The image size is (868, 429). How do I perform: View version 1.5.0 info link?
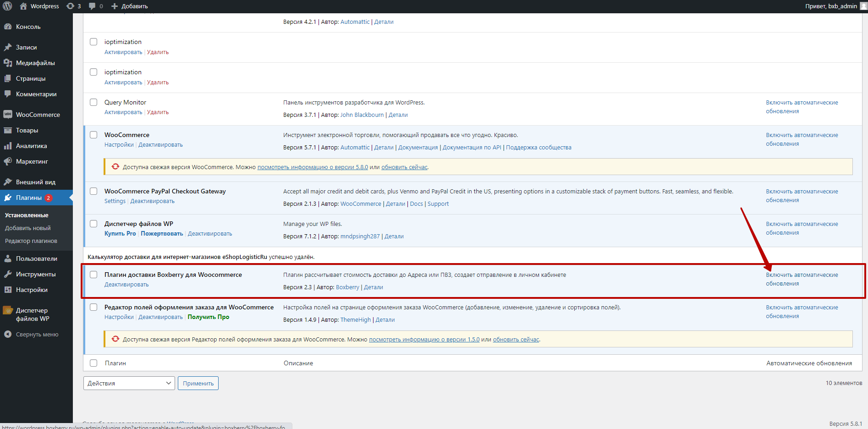(424, 340)
